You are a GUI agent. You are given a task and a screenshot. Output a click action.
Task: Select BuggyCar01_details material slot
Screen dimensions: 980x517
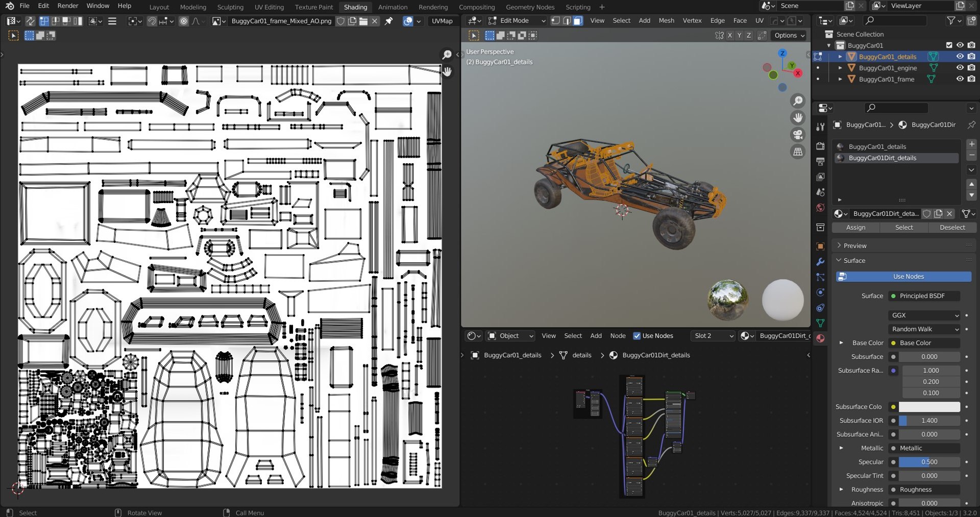[x=897, y=147]
